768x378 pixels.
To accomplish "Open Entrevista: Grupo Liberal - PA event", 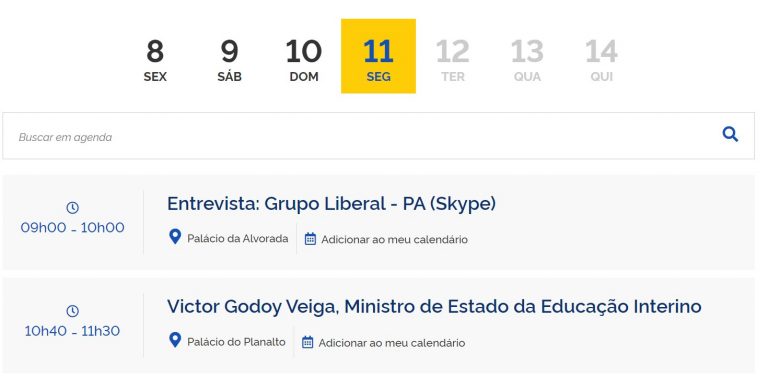I will (332, 203).
